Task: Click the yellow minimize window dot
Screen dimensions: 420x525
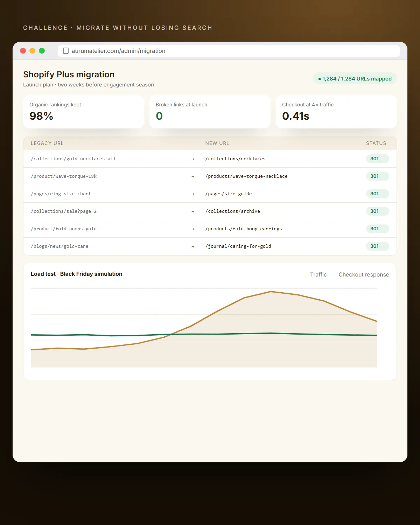Action: 33,51
